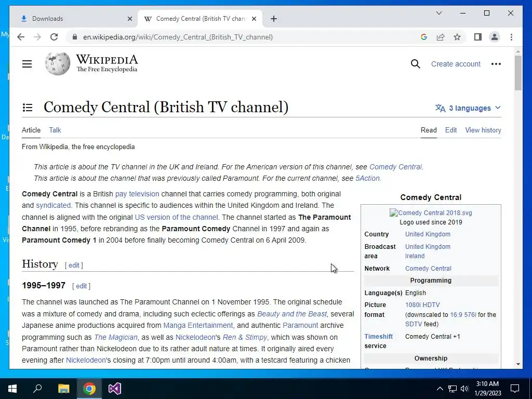532x399 pixels.
Task: Click the Wikipedia globe logo
Action: (57, 63)
